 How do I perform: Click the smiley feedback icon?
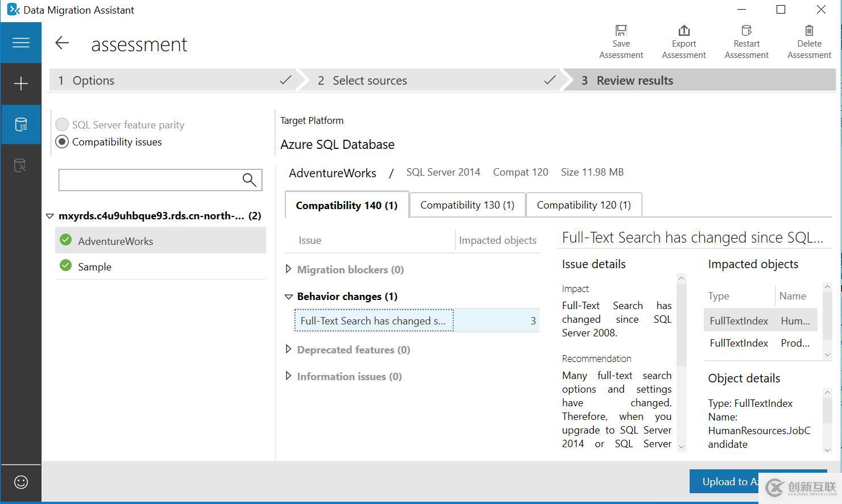coord(21,482)
